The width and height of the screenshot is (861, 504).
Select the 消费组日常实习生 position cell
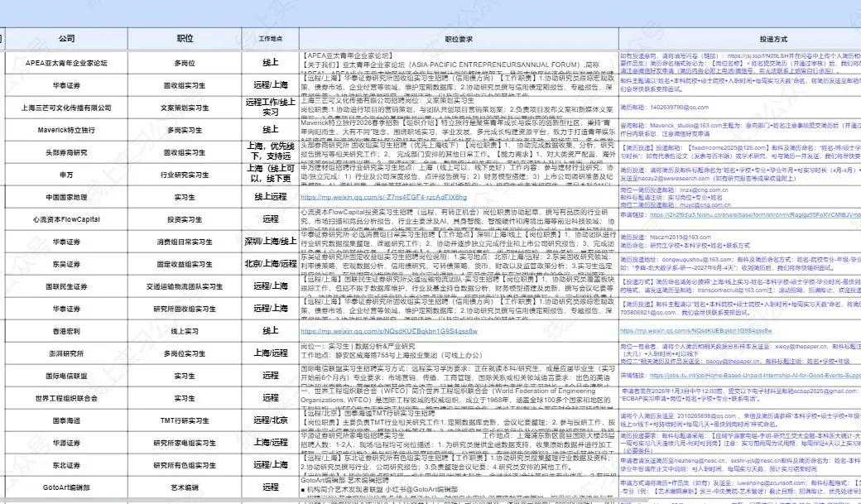coord(185,242)
